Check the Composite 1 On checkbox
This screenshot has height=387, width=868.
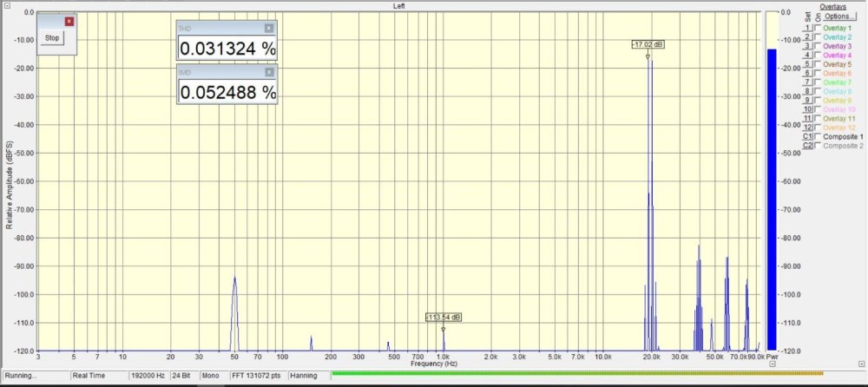817,136
